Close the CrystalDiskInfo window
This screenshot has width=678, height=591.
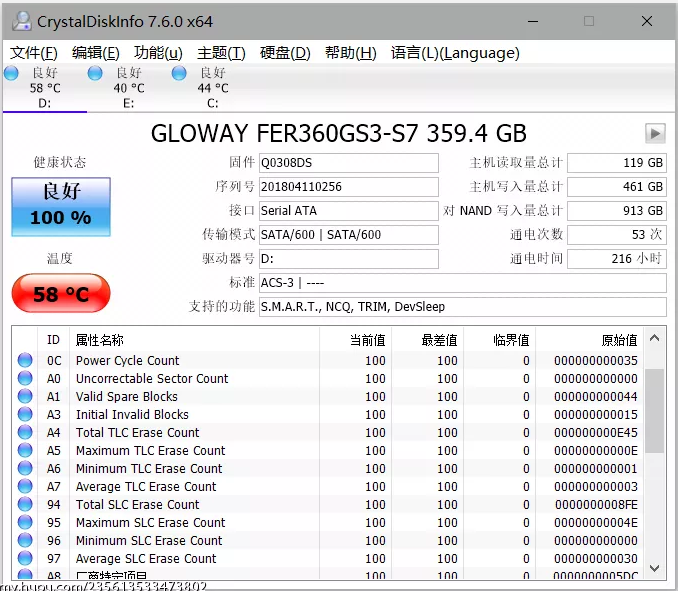(x=647, y=21)
